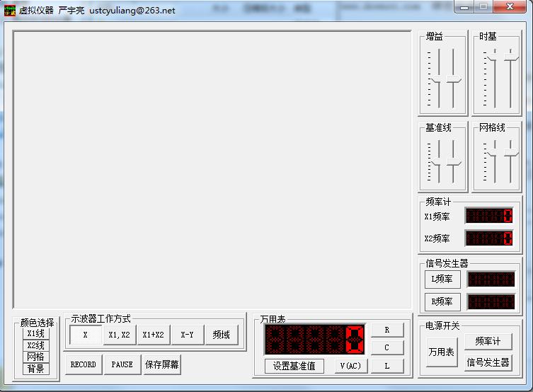
Task: Click the right 时基 timebase slider thumb
Action: click(x=511, y=57)
